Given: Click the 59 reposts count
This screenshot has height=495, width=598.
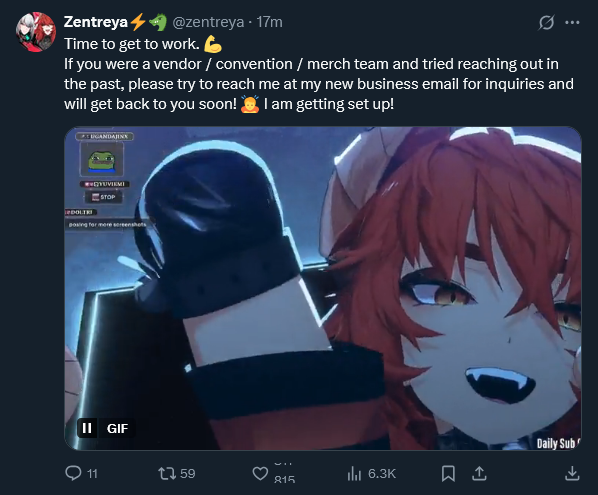Looking at the screenshot, I should pos(188,474).
